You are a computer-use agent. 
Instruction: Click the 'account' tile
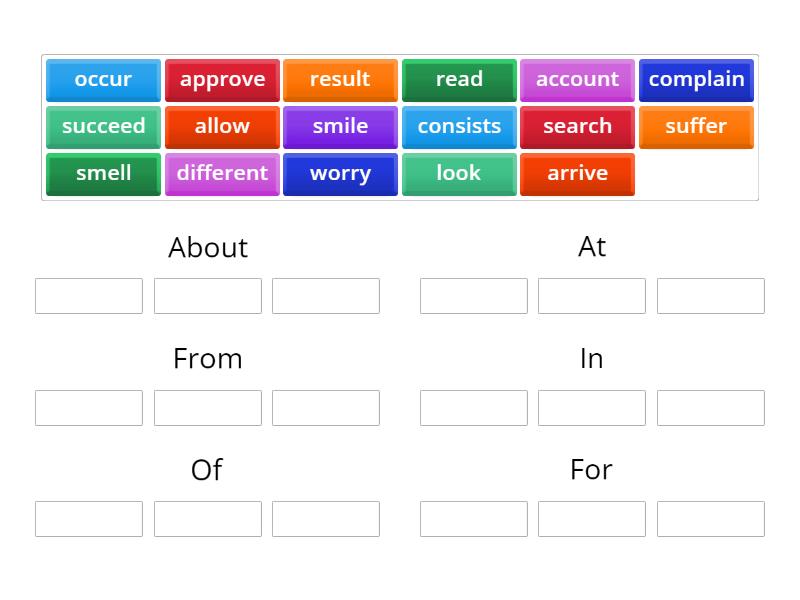577,80
